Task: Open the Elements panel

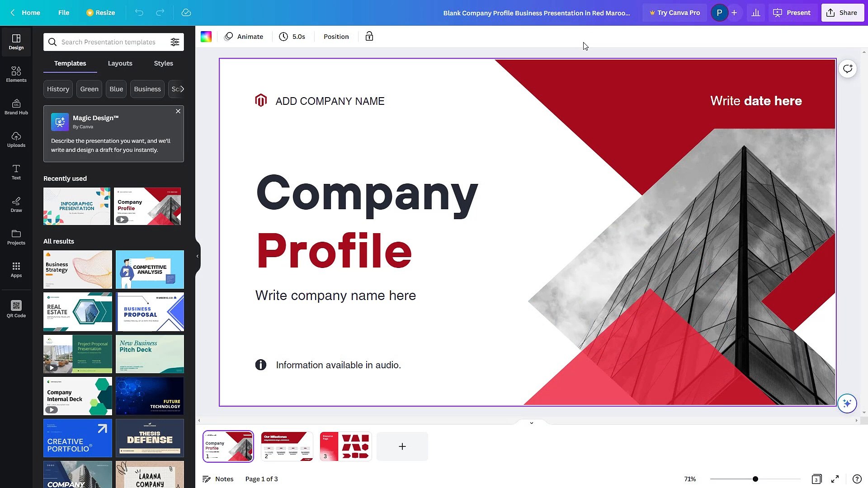Action: (x=16, y=74)
